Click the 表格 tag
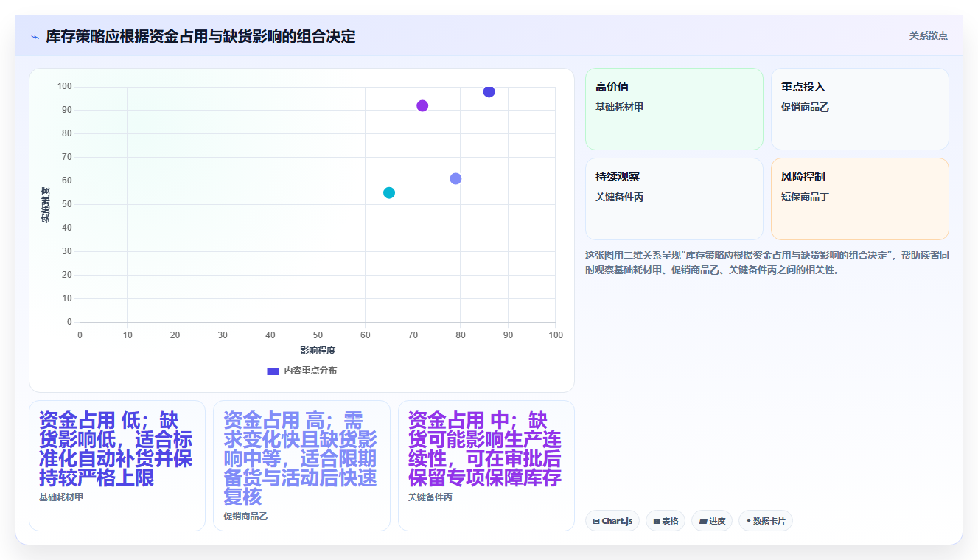 665,521
